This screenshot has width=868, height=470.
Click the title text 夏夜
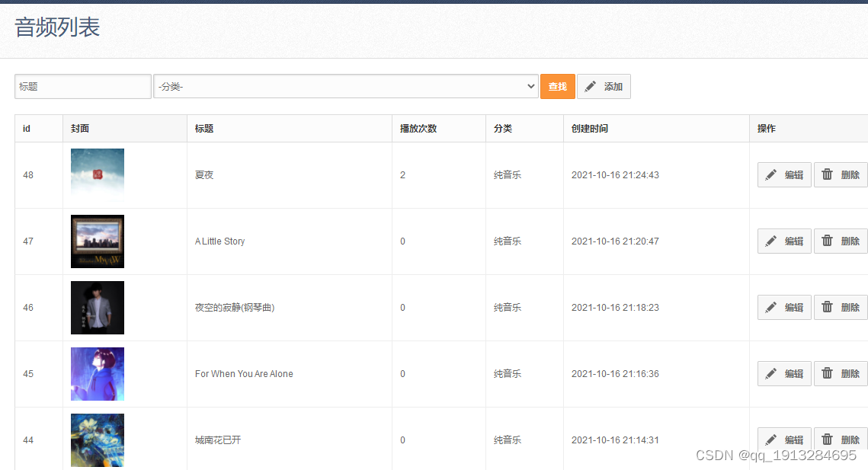coord(204,175)
